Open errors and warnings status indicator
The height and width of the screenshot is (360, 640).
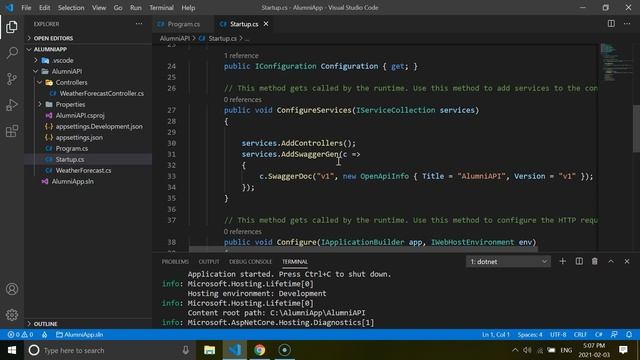coord(20,335)
